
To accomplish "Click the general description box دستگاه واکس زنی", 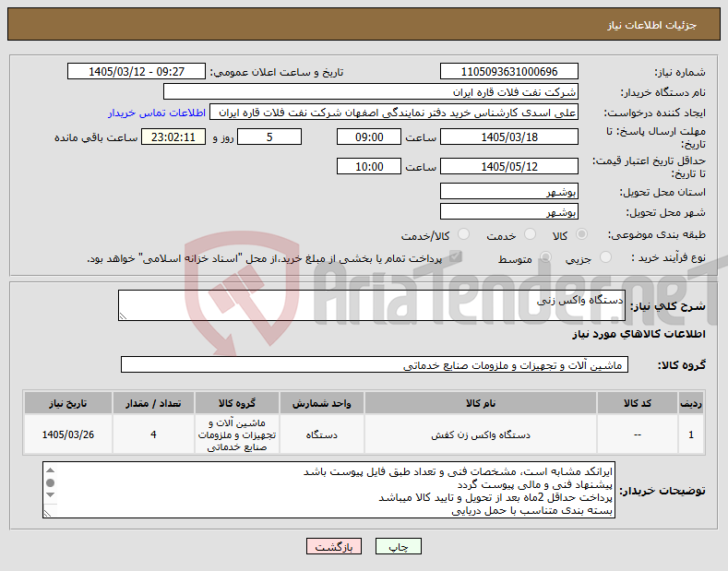I will pos(372,305).
